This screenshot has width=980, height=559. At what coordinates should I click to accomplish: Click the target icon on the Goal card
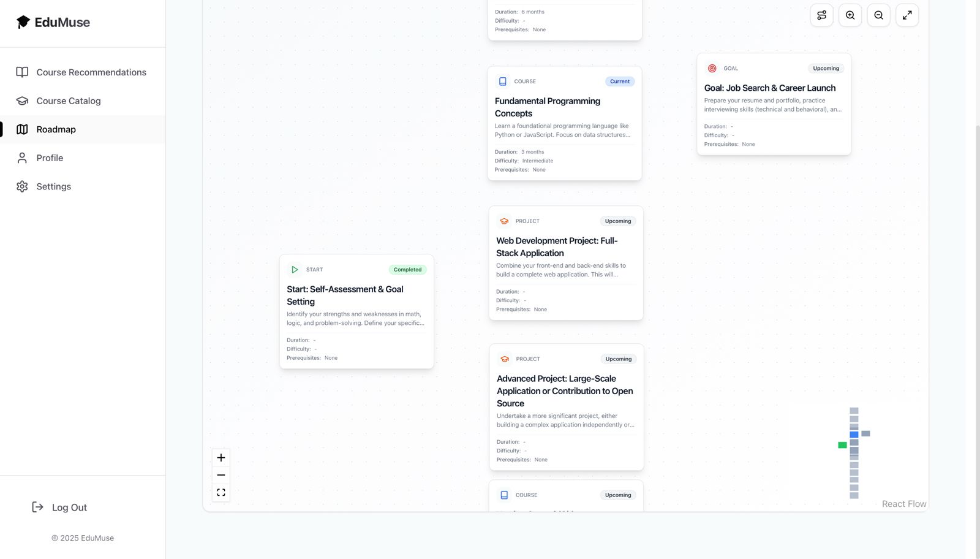[712, 69]
